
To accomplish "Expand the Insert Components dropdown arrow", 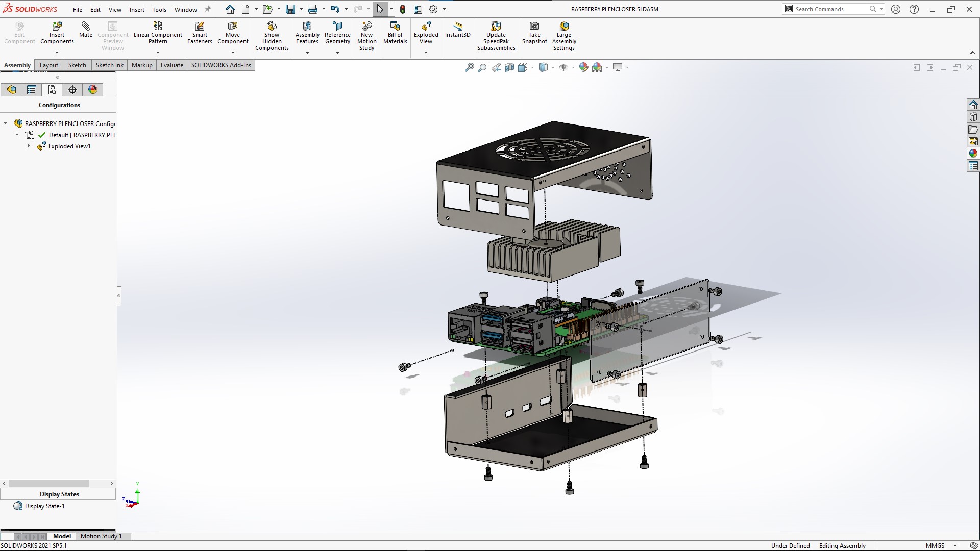I will (57, 53).
